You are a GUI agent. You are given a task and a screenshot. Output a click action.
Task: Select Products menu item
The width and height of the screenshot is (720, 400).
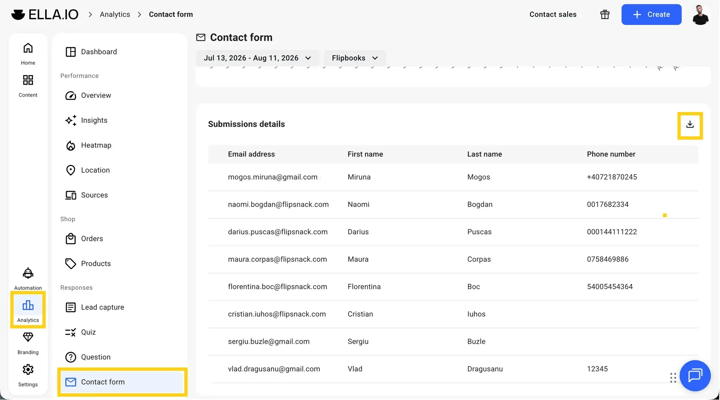tap(122, 264)
